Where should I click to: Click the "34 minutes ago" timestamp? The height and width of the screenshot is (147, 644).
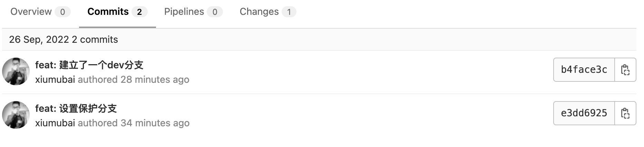point(155,123)
